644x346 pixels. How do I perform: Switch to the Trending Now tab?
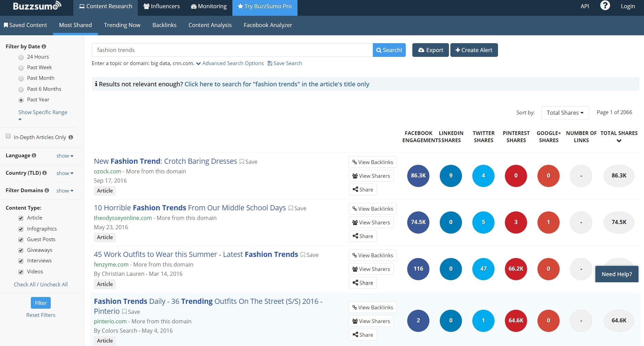pyautogui.click(x=122, y=25)
